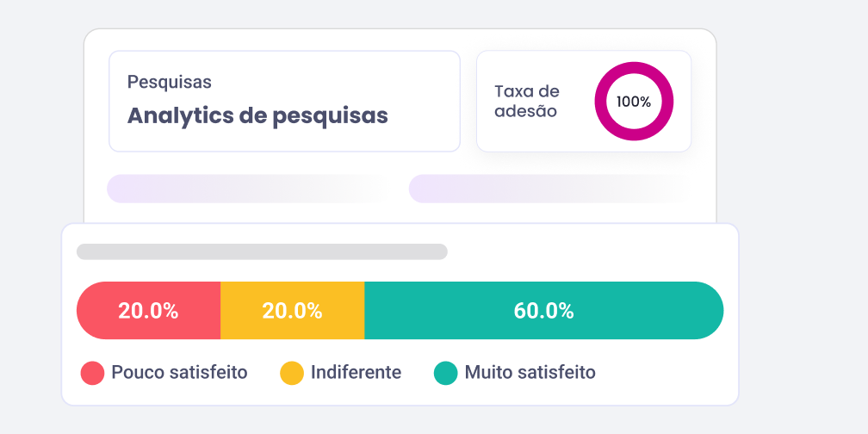Click the "Analytics de pesquisas" heading
868x434 pixels.
[x=257, y=115]
